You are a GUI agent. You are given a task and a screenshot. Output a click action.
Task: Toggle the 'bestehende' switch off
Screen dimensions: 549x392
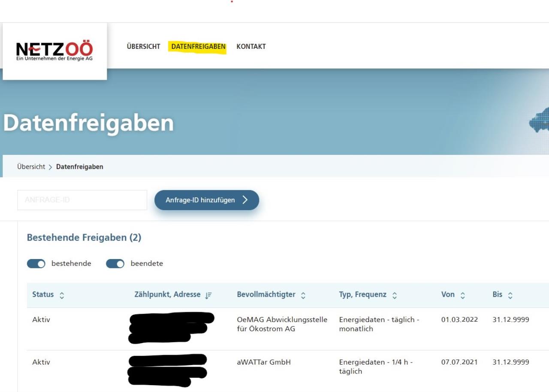click(x=36, y=264)
